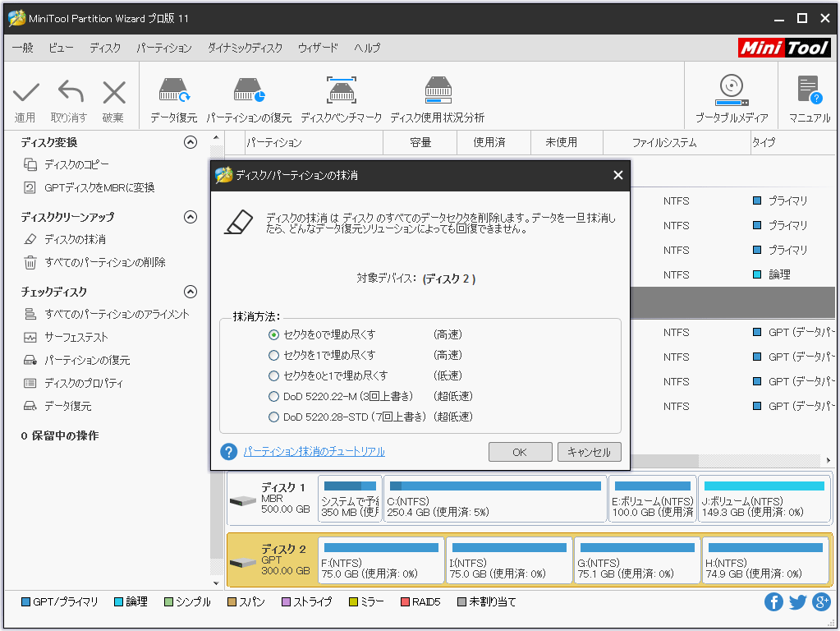The image size is (840, 631).
Task: Click キャンセル in the wipe dialog
Action: [x=589, y=452]
